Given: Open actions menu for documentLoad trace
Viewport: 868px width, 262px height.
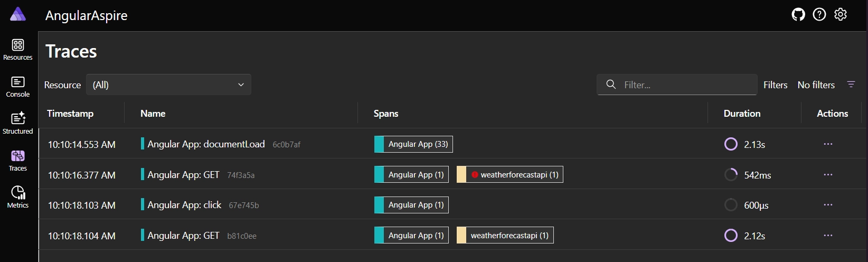Looking at the screenshot, I should 828,144.
